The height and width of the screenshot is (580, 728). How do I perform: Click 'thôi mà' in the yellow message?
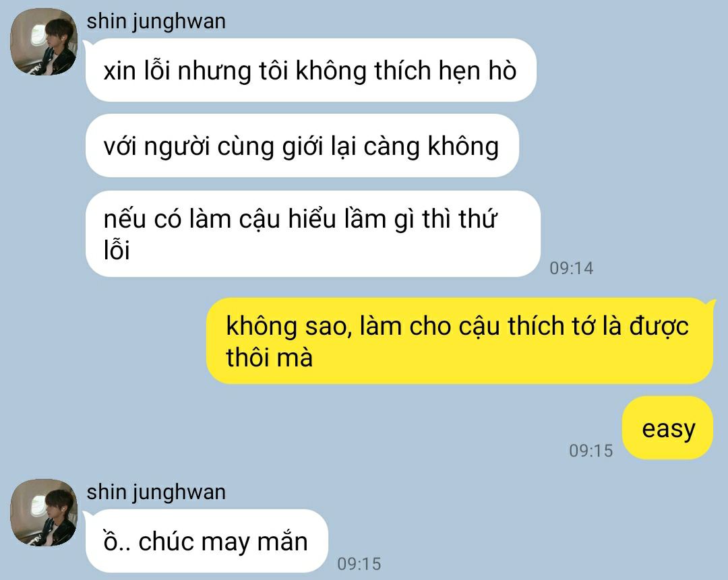click(x=269, y=358)
